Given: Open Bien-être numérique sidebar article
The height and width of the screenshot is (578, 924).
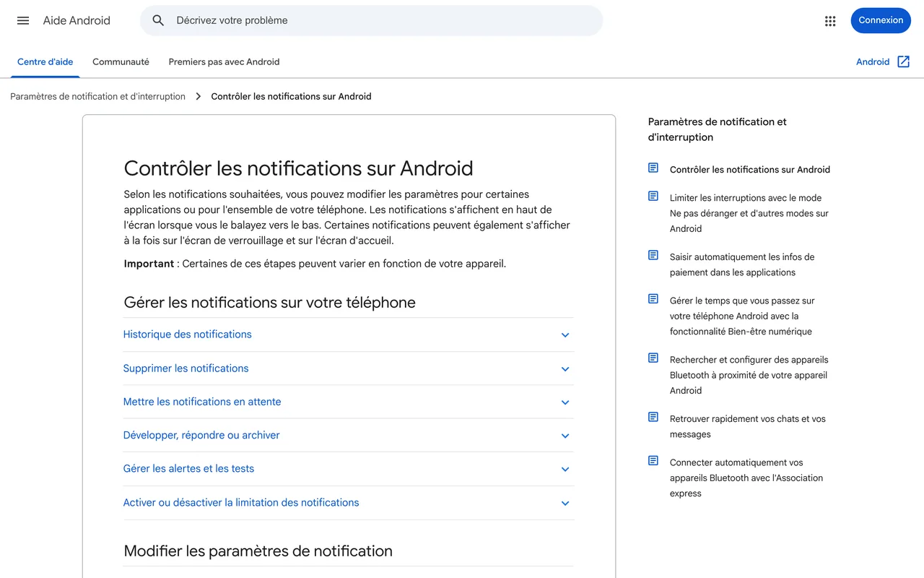Looking at the screenshot, I should click(742, 316).
